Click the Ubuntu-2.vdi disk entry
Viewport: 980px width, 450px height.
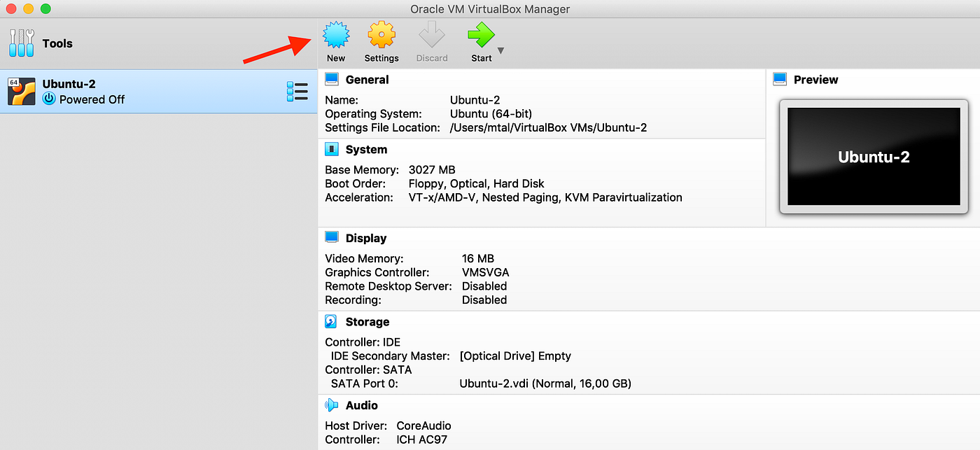tap(545, 383)
